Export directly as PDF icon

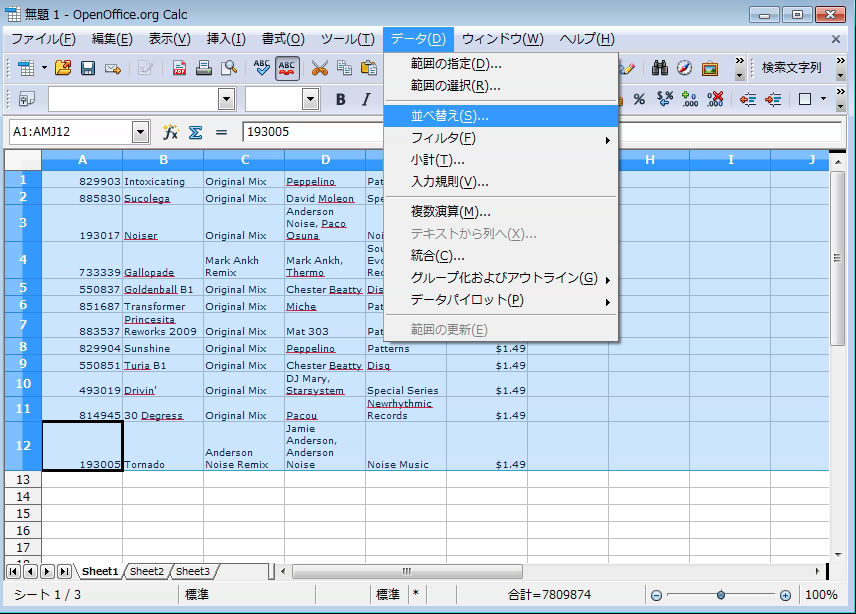tap(179, 68)
